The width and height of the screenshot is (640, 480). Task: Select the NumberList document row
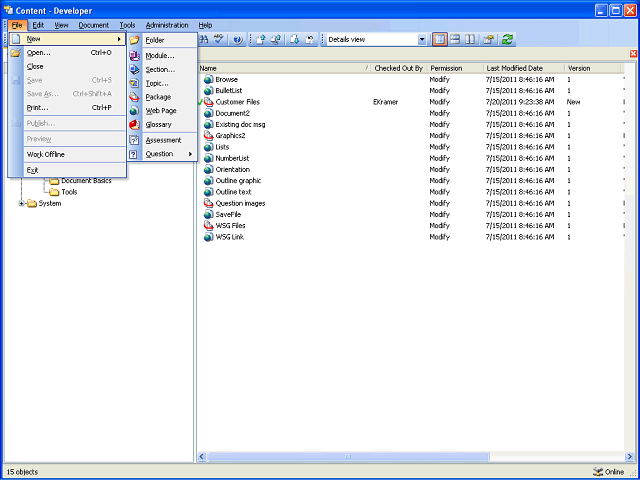click(x=411, y=158)
